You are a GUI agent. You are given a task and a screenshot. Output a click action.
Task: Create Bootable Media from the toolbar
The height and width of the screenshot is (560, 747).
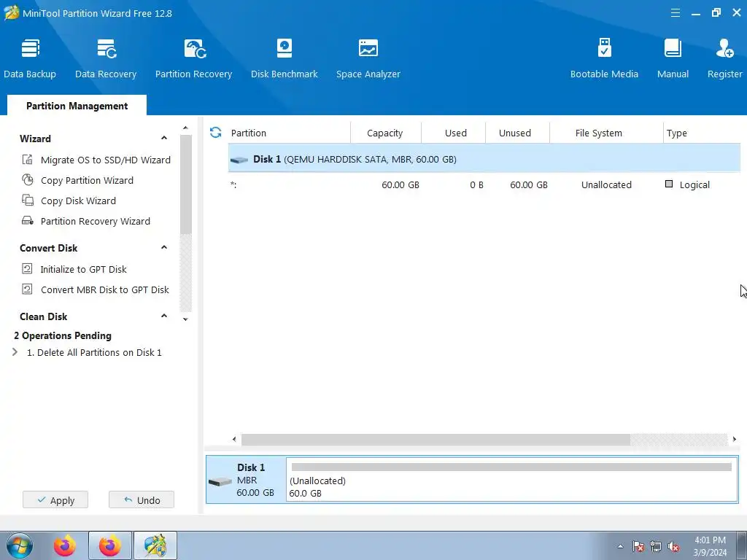(x=604, y=58)
